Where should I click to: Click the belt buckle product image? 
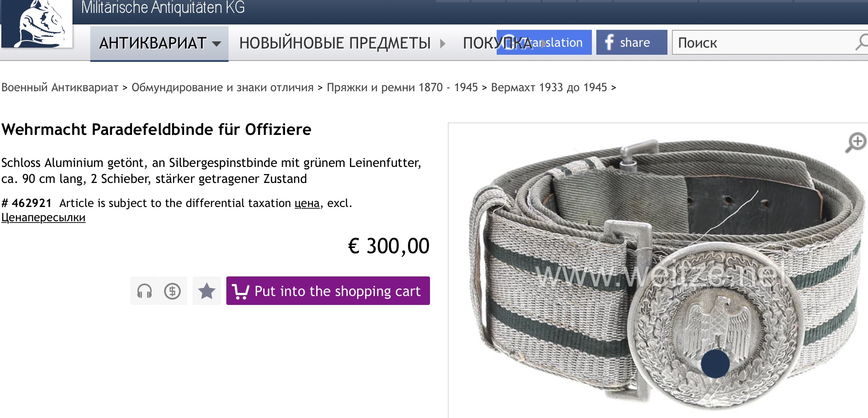(x=658, y=272)
